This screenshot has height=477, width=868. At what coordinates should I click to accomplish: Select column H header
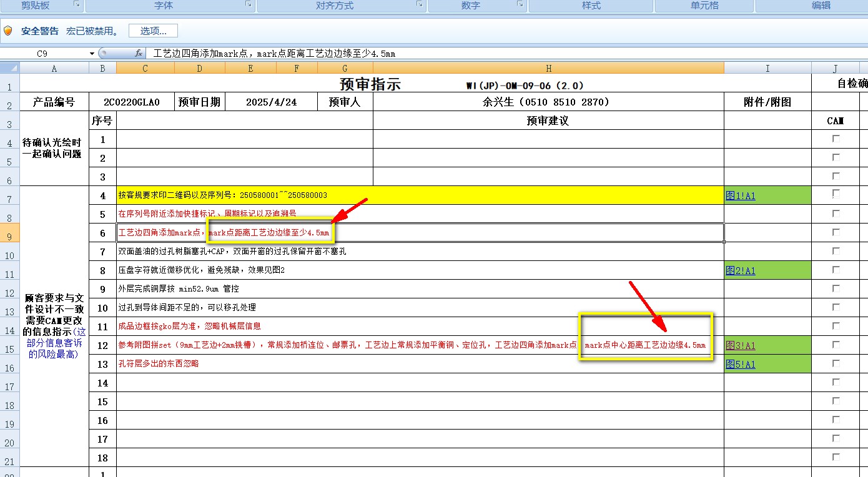click(x=549, y=69)
